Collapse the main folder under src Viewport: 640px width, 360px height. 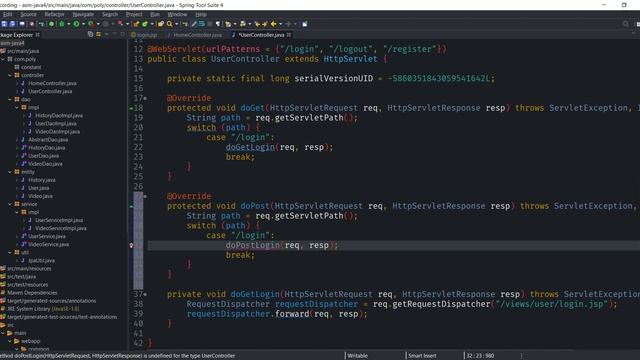tap(3, 333)
